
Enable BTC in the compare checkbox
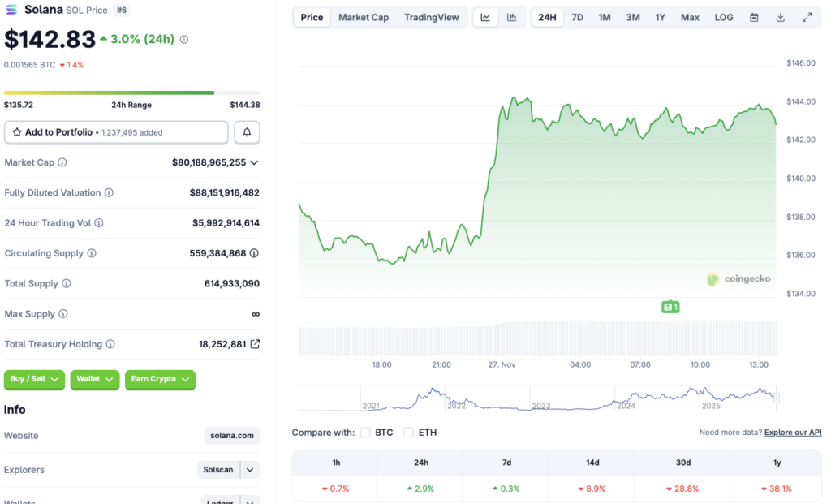pyautogui.click(x=364, y=433)
